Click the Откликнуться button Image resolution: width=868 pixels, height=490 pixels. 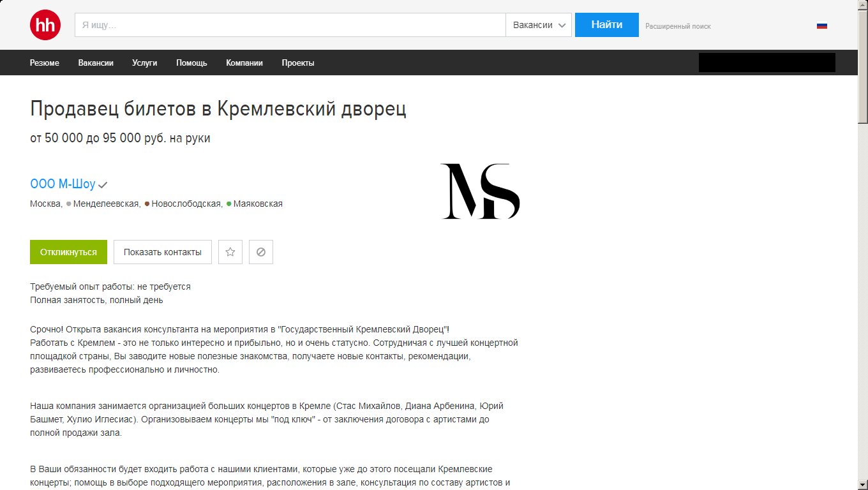pos(68,252)
